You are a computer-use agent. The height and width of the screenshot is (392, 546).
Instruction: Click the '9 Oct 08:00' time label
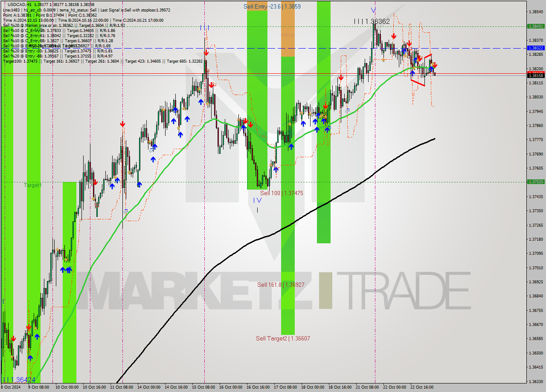coord(38,387)
